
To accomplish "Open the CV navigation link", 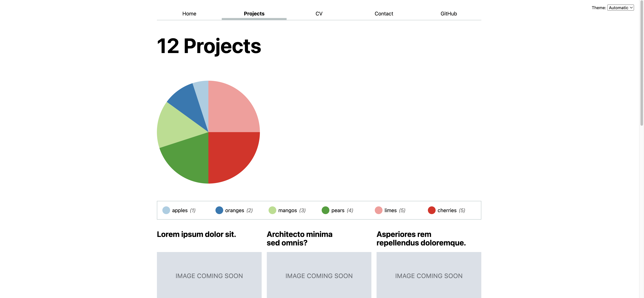I will coord(319,14).
